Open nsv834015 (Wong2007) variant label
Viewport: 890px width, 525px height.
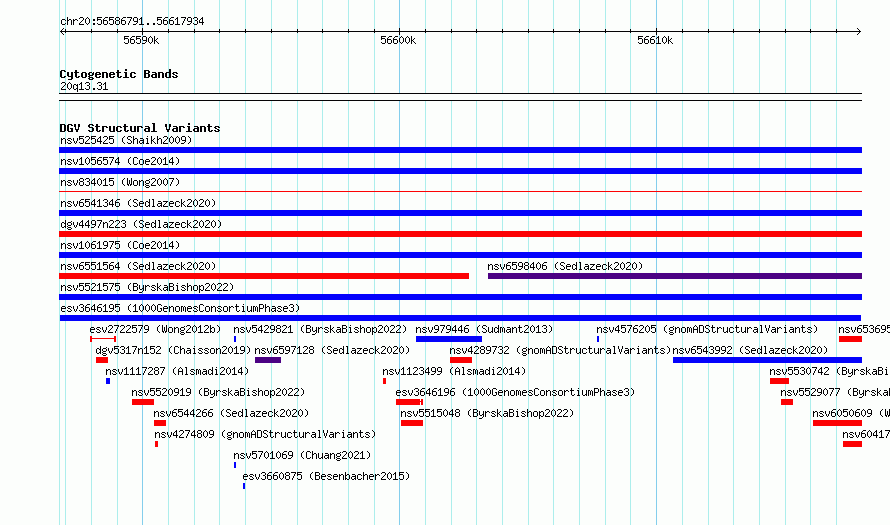[x=120, y=182]
